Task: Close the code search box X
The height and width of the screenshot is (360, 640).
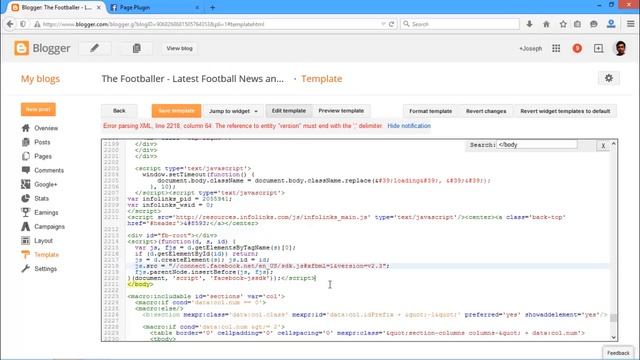Action: click(603, 145)
